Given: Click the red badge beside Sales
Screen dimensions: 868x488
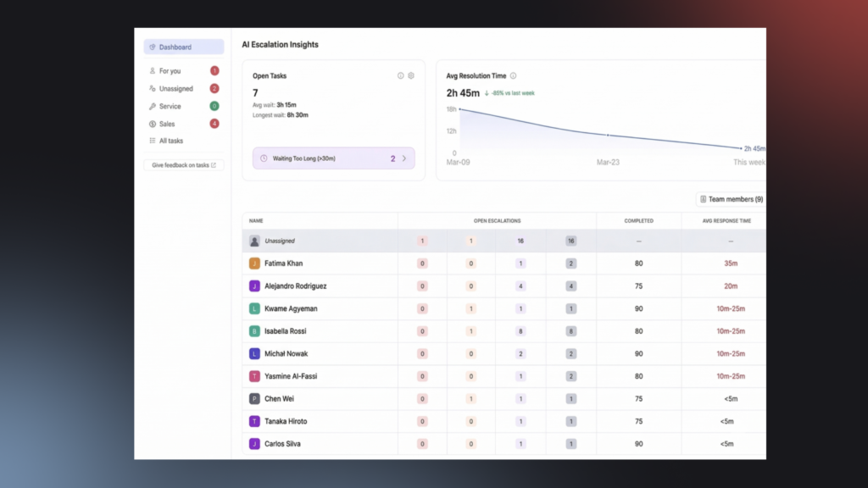Looking at the screenshot, I should pyautogui.click(x=214, y=124).
